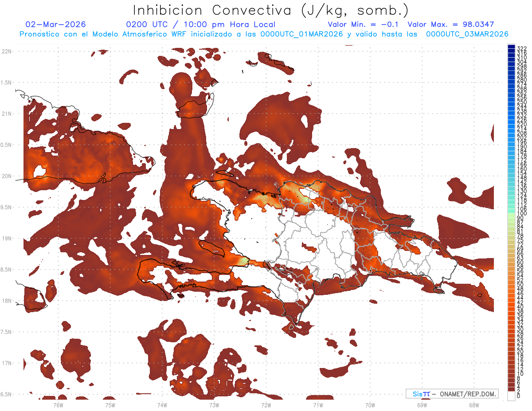The height and width of the screenshot is (411, 532).
Task: Click the '20N' latitude label
Action: (x=7, y=176)
